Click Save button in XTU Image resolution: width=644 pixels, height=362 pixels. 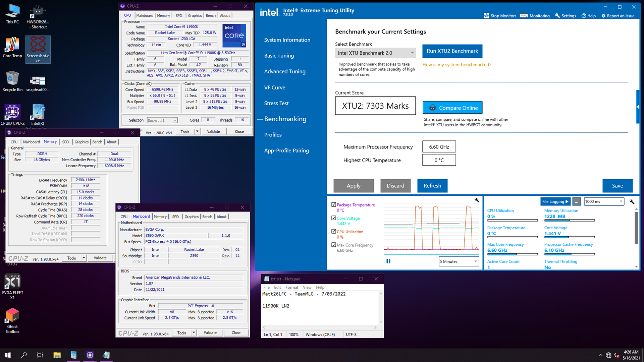click(x=618, y=186)
